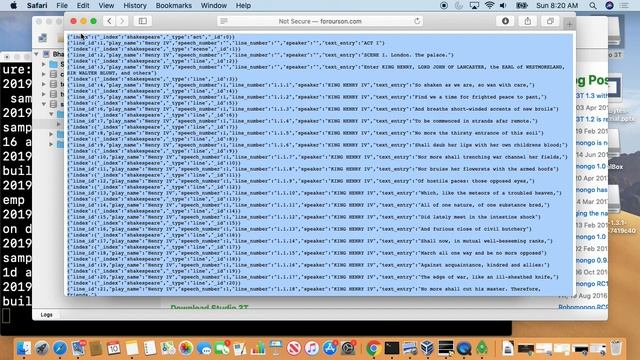Open the Help menu

pos(243,6)
